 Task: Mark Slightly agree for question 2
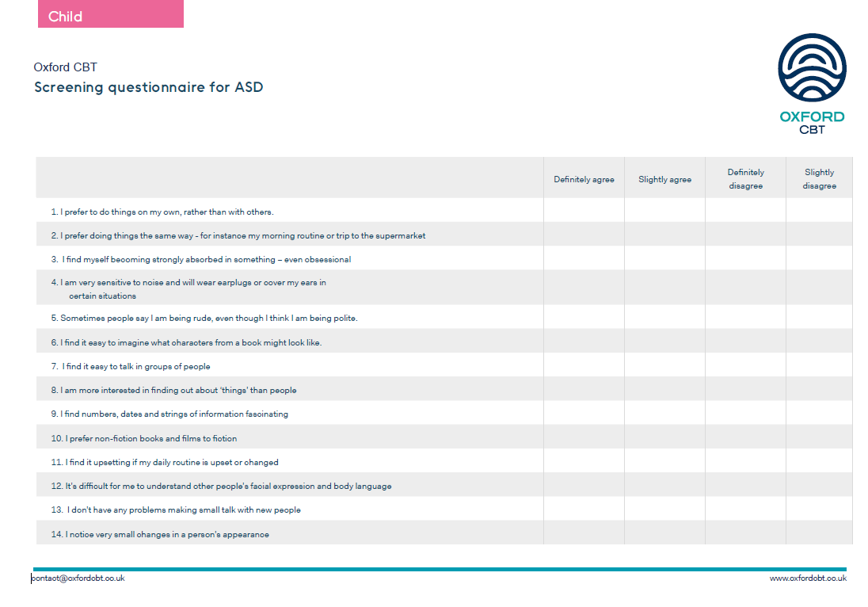tap(664, 235)
